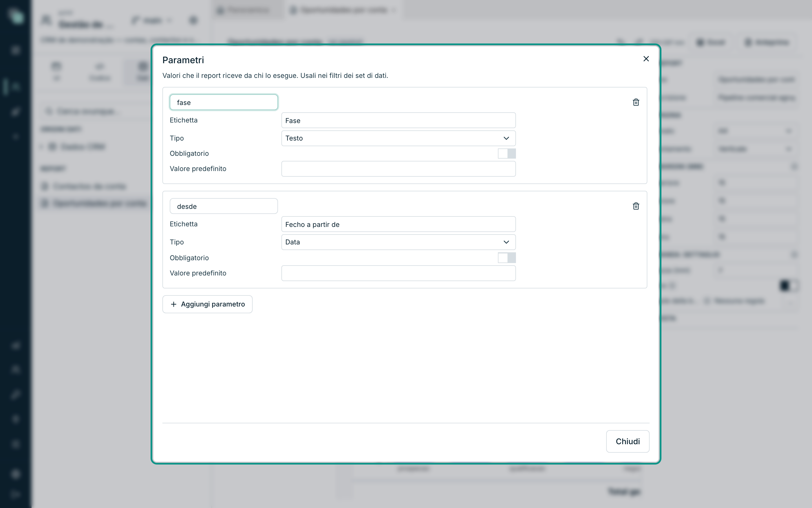
Task: Open the Tipo dropdown showing Data
Action: coord(398,242)
